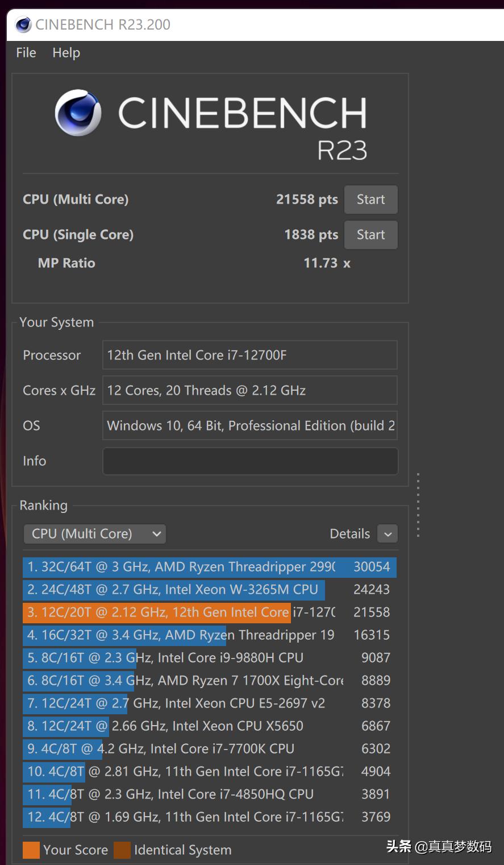
Task: Open the File menu
Action: [x=26, y=53]
